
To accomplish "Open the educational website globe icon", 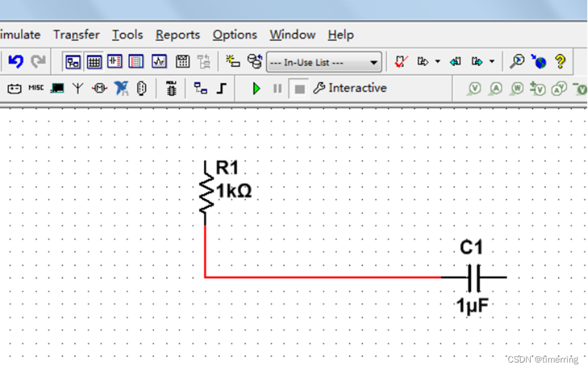I will 538,61.
